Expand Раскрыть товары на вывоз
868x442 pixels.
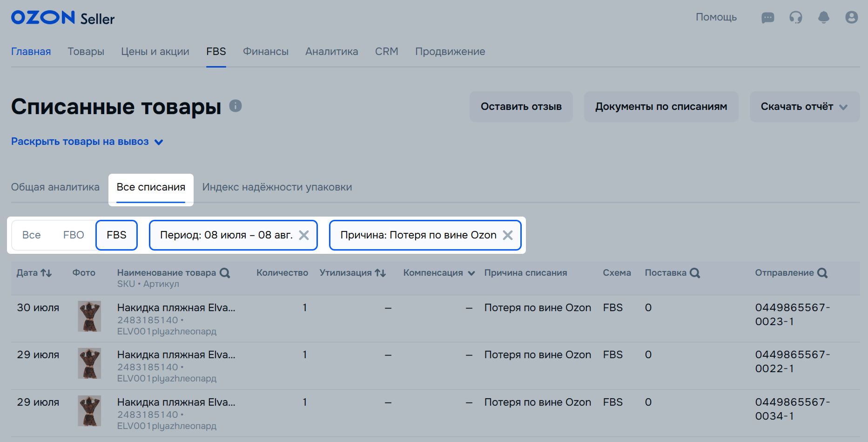87,142
